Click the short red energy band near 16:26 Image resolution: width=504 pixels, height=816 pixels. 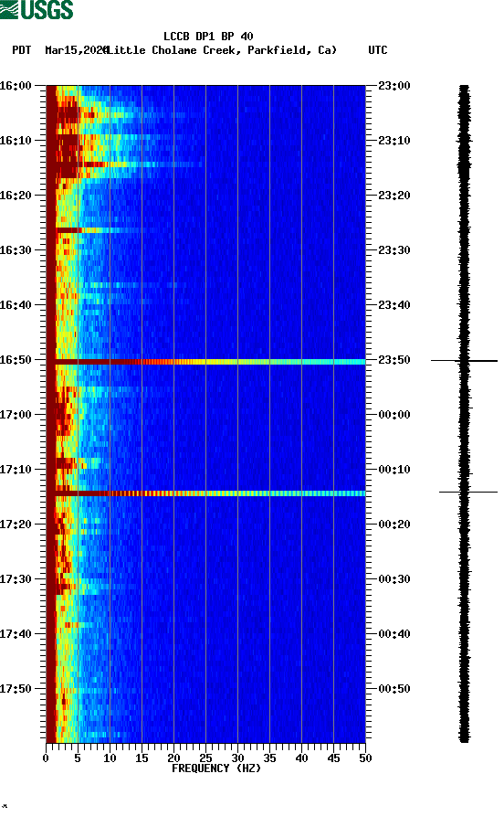click(x=68, y=230)
